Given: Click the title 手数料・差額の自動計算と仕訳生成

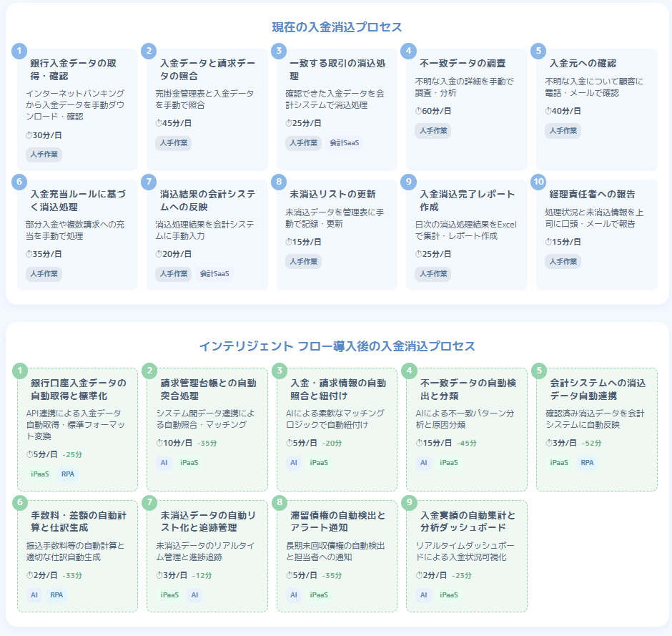Looking at the screenshot, I should pos(79,522).
